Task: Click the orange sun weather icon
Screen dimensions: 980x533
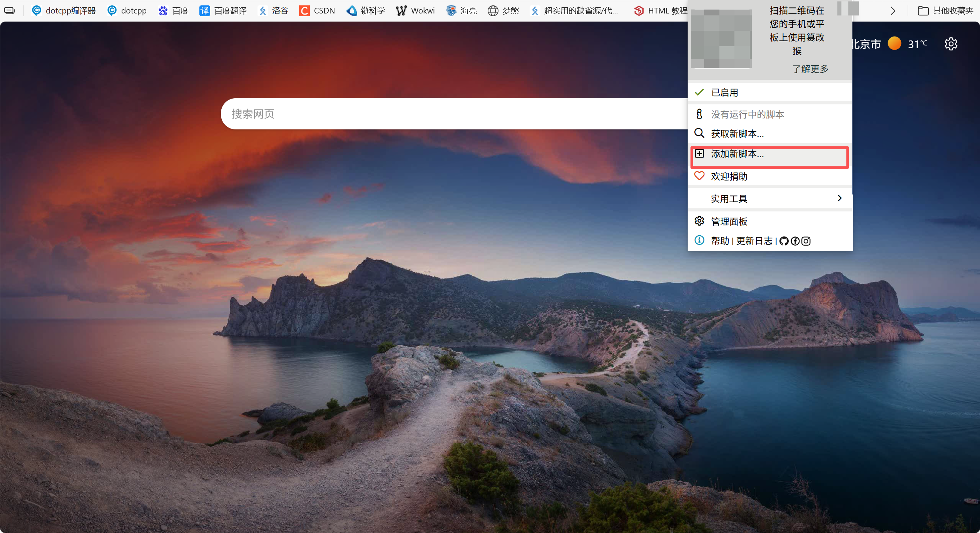Action: (894, 44)
